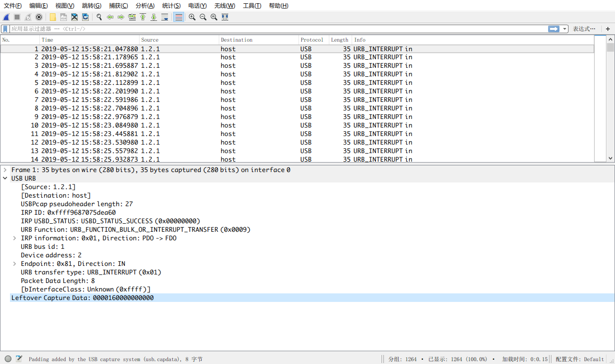Reload the capture file icon
This screenshot has height=364, width=615.
(x=85, y=17)
